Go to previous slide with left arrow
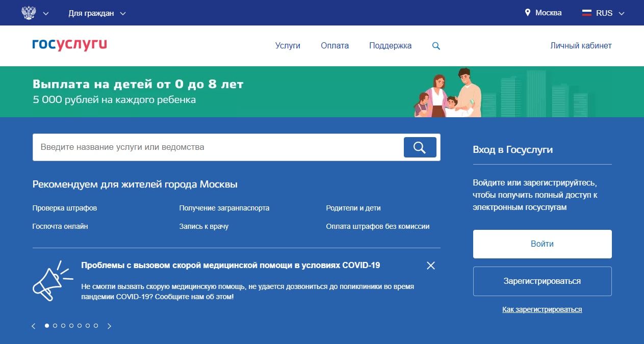 (x=34, y=326)
